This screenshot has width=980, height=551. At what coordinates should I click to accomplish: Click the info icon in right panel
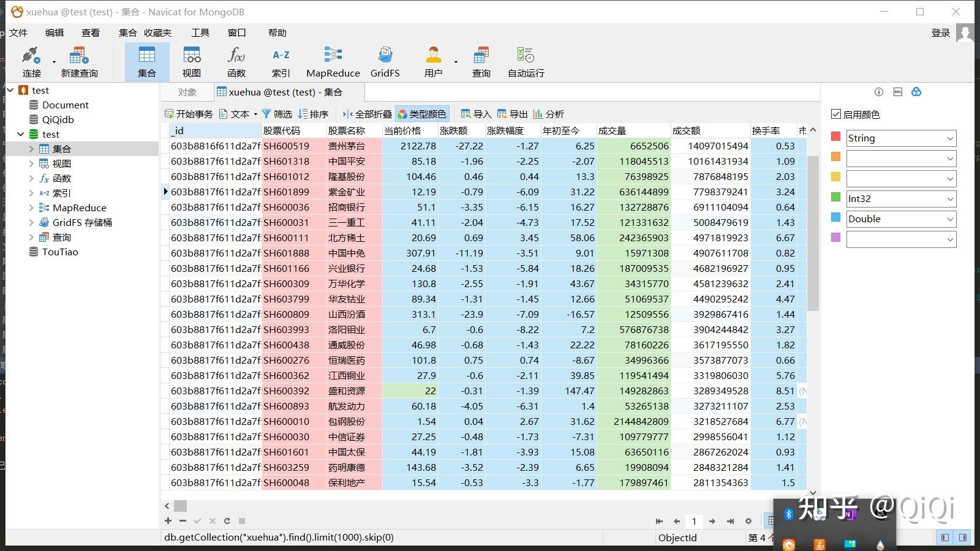pos(879,92)
